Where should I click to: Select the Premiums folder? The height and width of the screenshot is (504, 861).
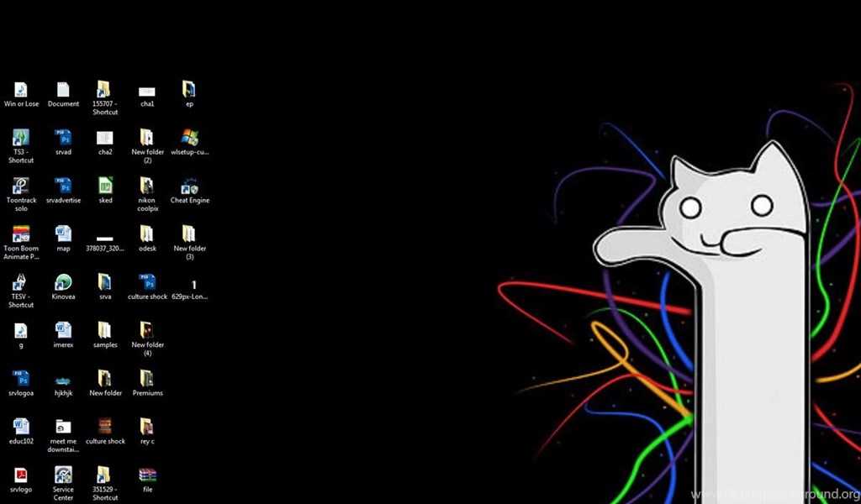tap(147, 379)
